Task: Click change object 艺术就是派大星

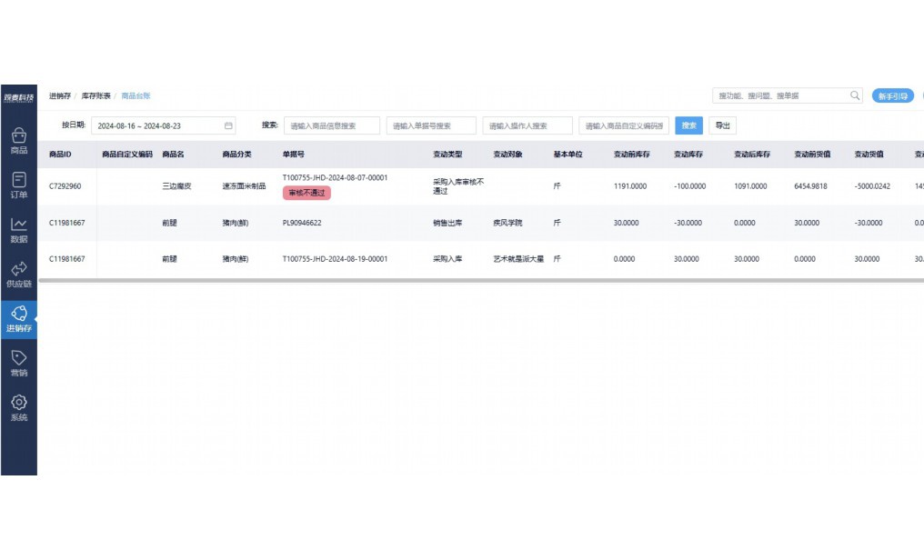Action: [x=518, y=258]
